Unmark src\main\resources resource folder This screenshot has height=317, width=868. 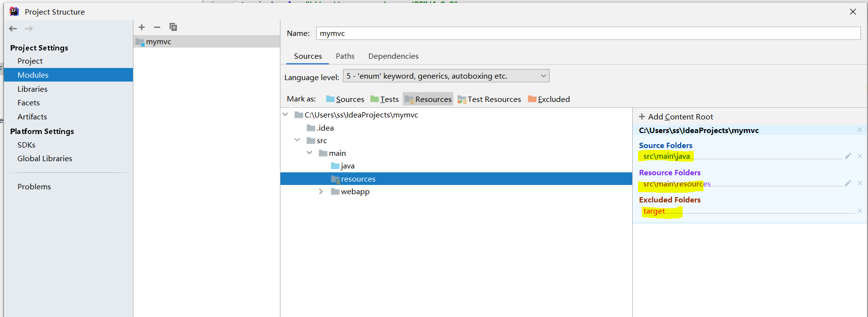[x=860, y=184]
